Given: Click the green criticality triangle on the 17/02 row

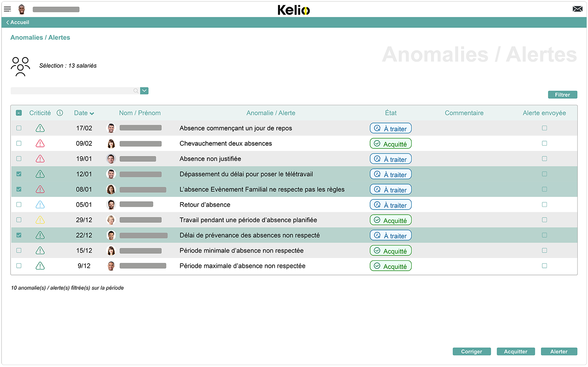Looking at the screenshot, I should click(x=40, y=128).
